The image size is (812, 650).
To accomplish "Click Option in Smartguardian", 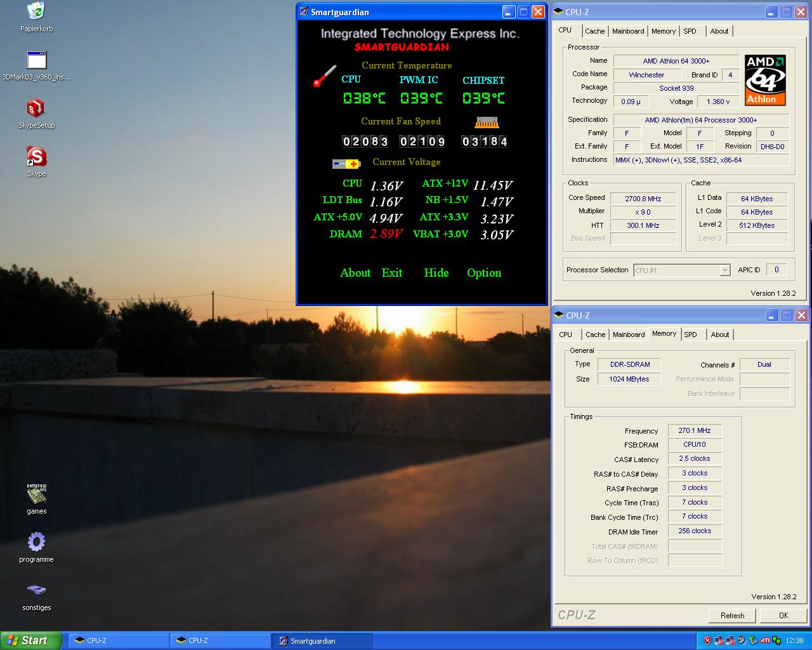I will click(x=484, y=273).
